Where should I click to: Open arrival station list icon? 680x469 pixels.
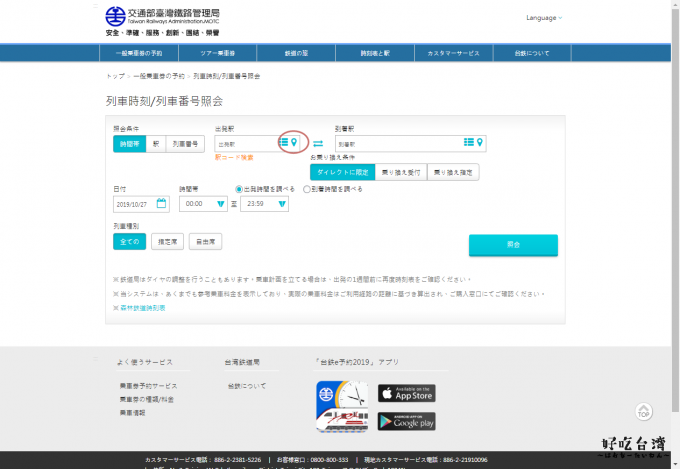point(468,143)
